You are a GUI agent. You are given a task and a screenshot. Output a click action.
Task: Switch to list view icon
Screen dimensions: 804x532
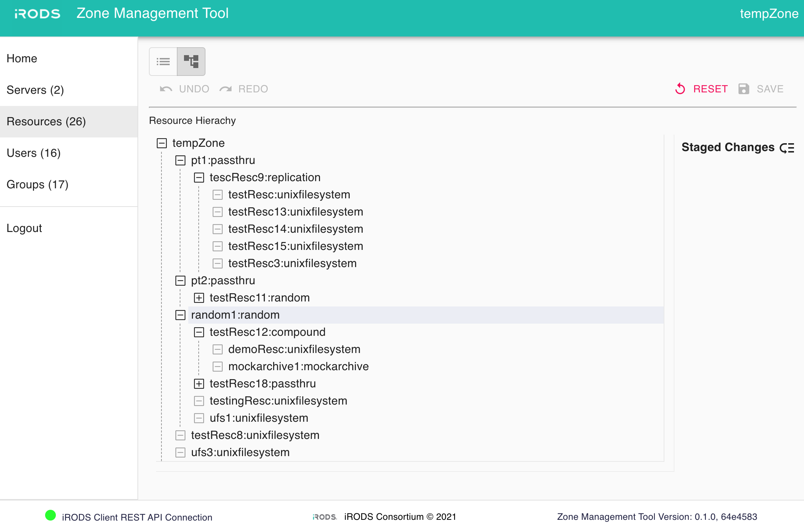pyautogui.click(x=163, y=62)
